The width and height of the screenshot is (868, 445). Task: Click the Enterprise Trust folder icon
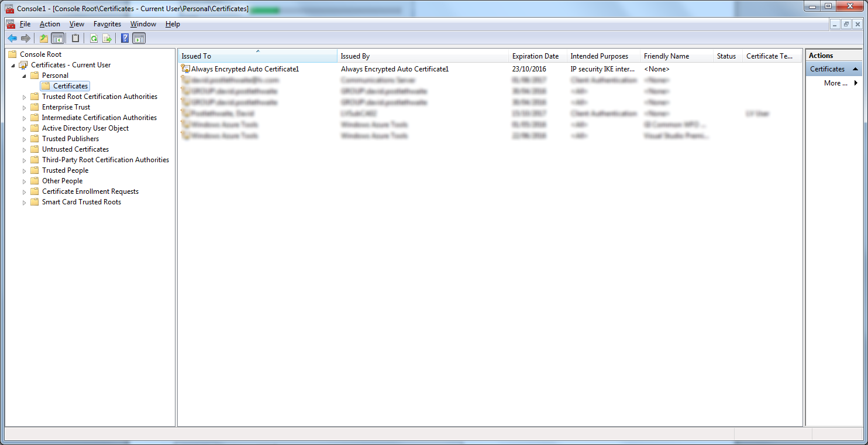(x=35, y=107)
